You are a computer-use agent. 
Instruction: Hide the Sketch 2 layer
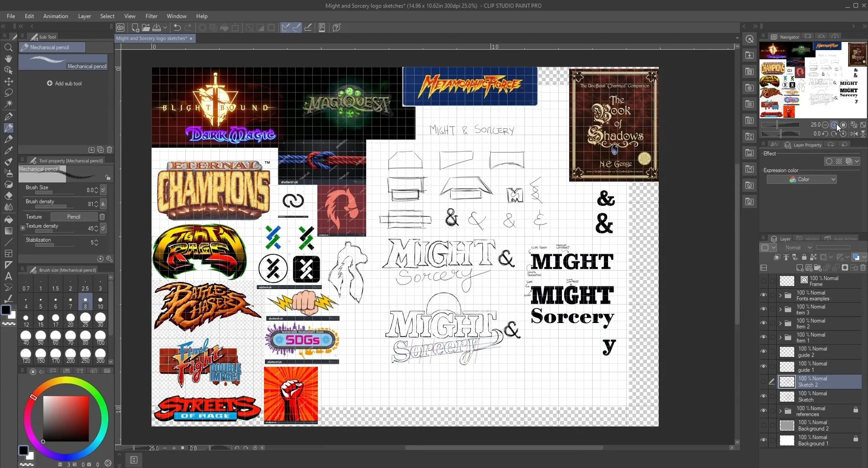(764, 382)
